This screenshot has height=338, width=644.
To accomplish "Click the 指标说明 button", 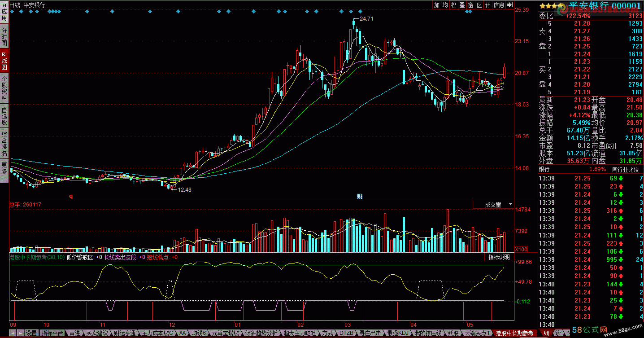I will pyautogui.click(x=499, y=257).
